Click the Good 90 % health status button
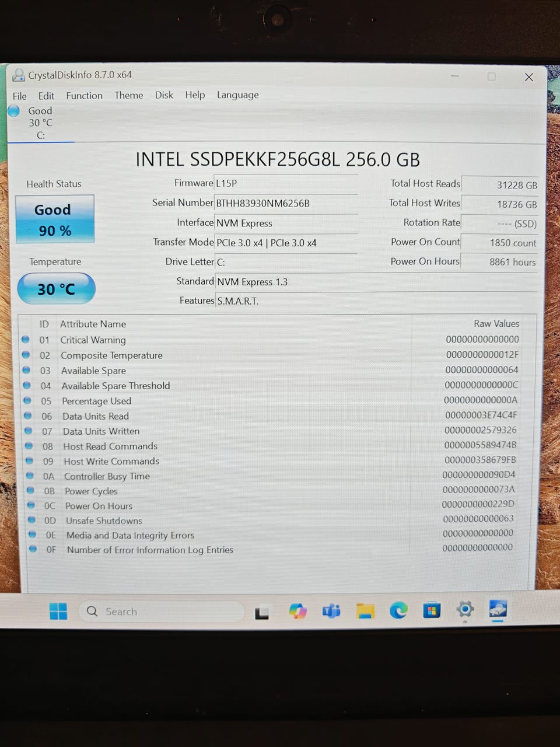 point(55,219)
